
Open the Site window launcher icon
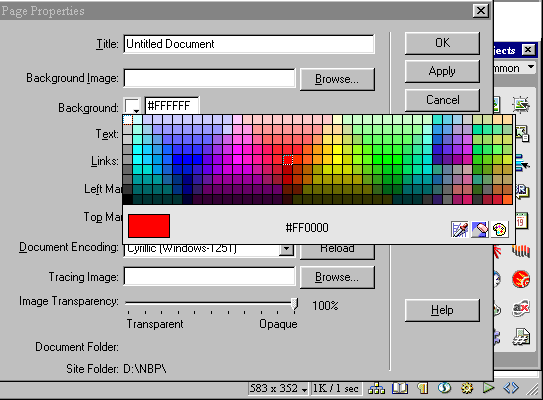(376, 388)
